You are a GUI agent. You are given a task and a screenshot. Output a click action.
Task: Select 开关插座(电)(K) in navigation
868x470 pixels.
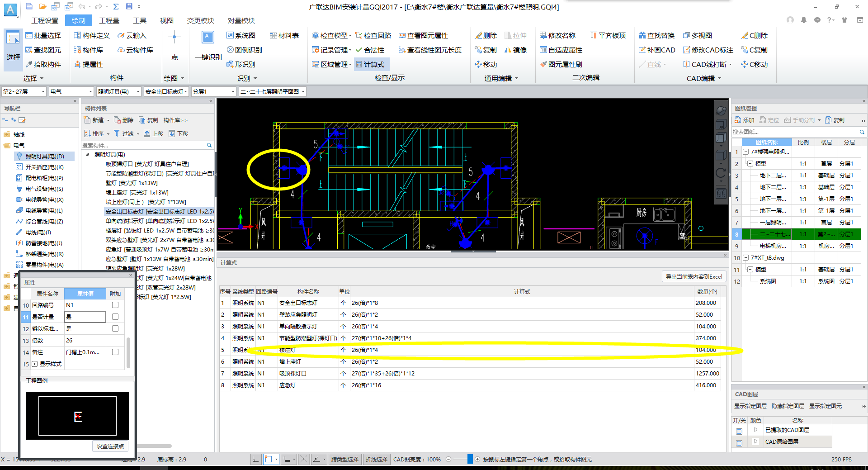44,167
